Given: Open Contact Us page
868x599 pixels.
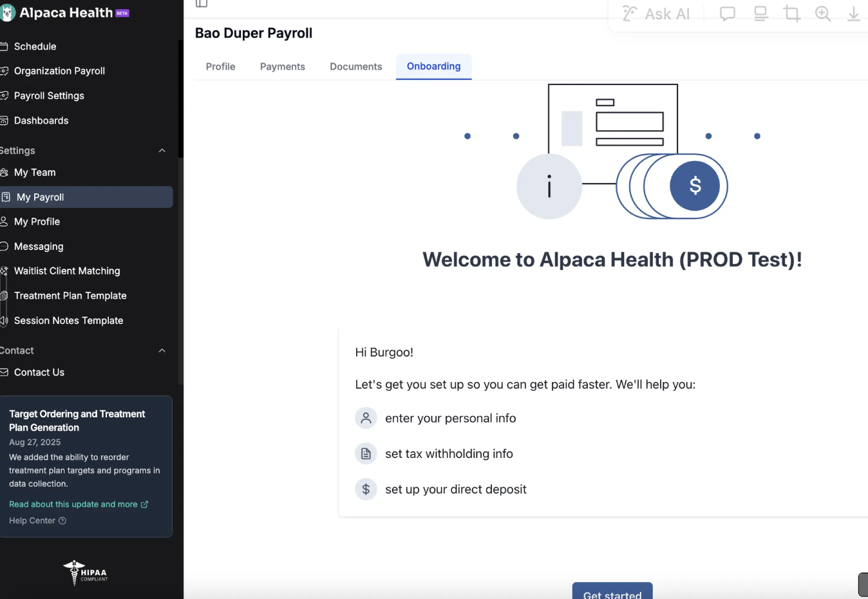Looking at the screenshot, I should 39,372.
